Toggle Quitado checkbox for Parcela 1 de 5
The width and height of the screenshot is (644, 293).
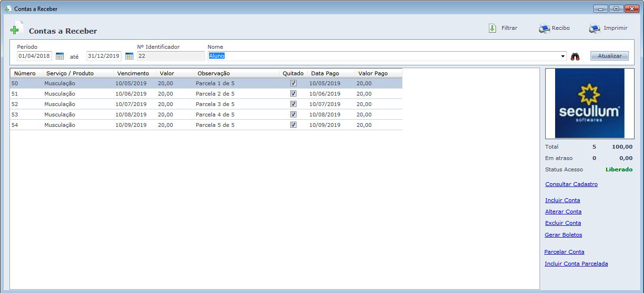click(x=293, y=83)
